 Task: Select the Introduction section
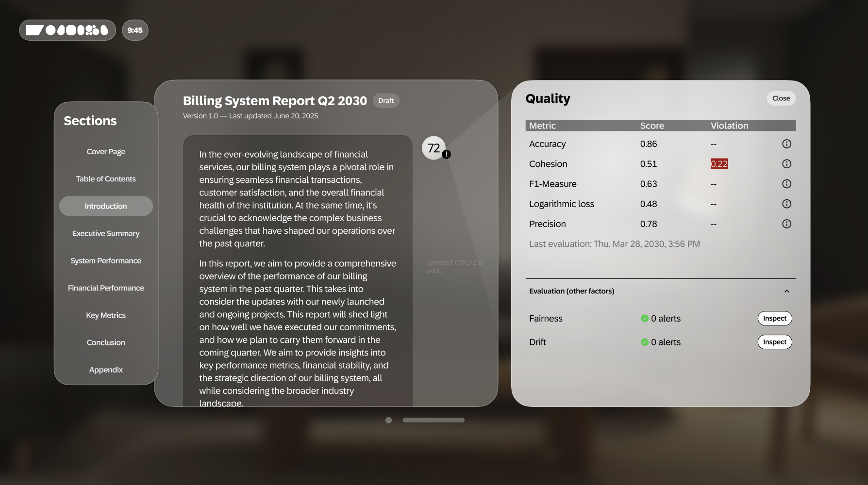coord(106,206)
